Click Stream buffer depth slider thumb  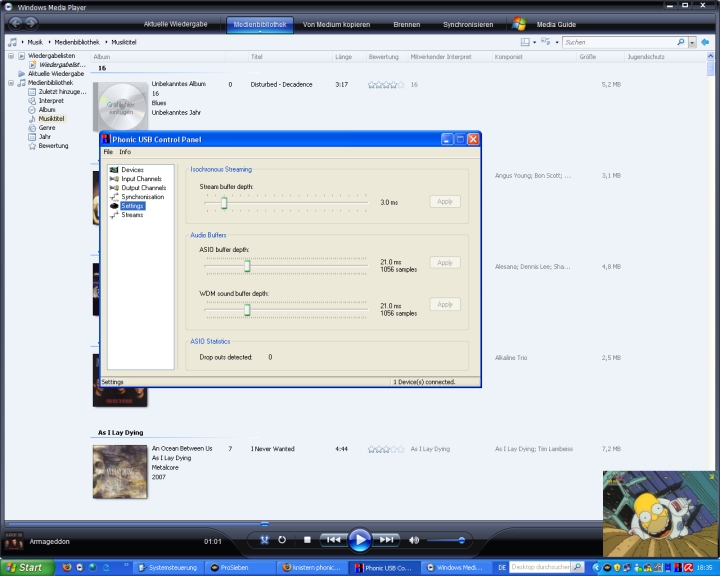click(224, 203)
